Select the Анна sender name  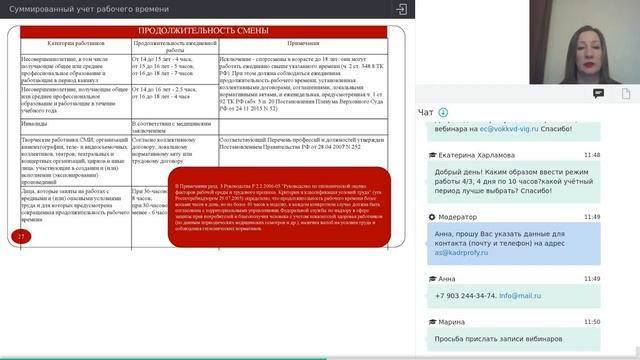pyautogui.click(x=447, y=279)
